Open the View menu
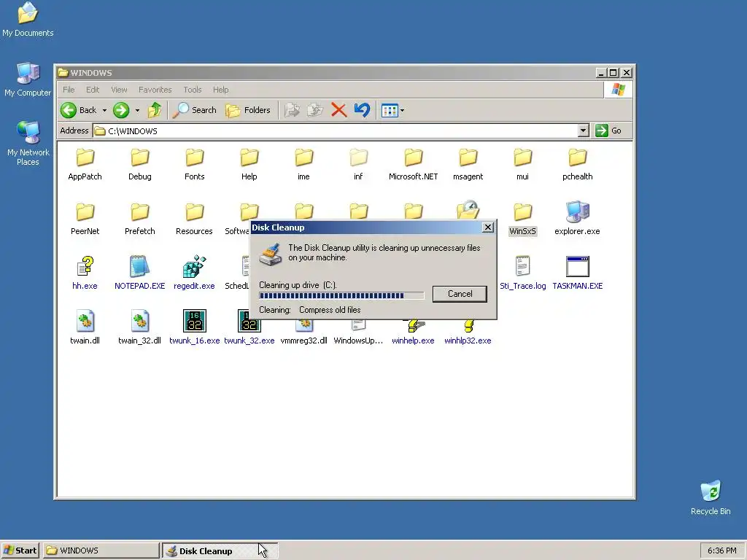This screenshot has width=747, height=560. [x=119, y=90]
